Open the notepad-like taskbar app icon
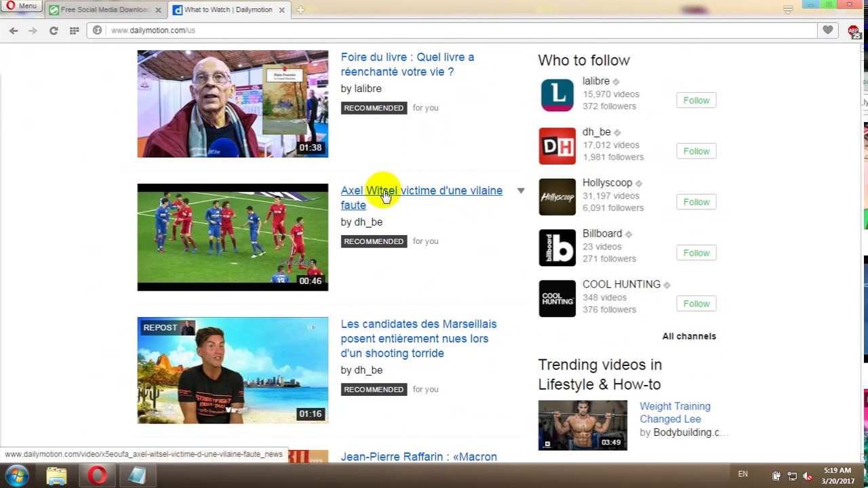The width and height of the screenshot is (868, 488). pos(138,476)
